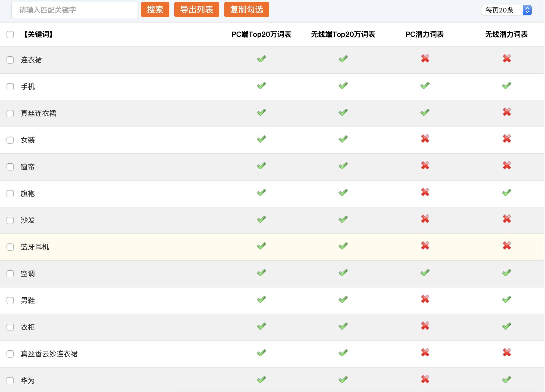This screenshot has width=545, height=392.
Task: Click the green check for 空调 under PC潜力词表
Action: point(425,273)
